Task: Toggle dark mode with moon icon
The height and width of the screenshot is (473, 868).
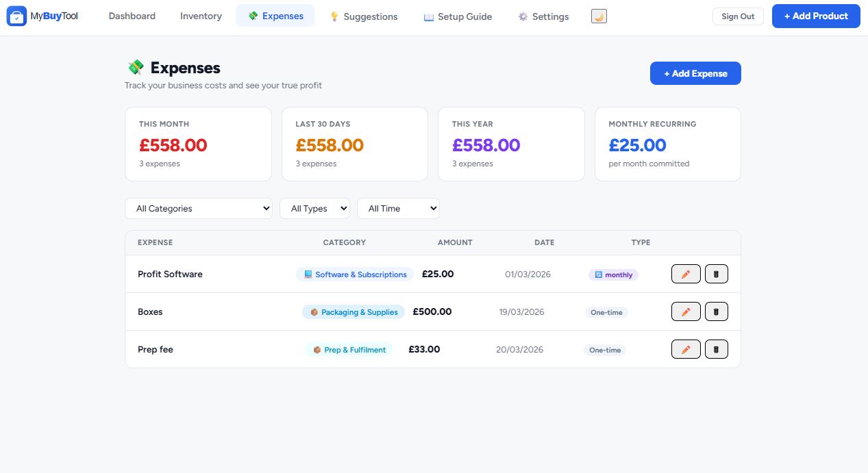Action: (599, 16)
